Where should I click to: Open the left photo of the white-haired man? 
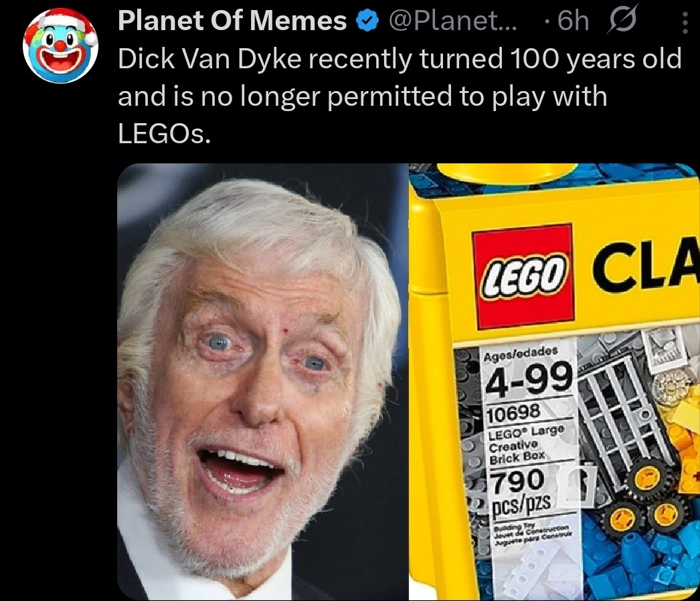[x=262, y=381]
